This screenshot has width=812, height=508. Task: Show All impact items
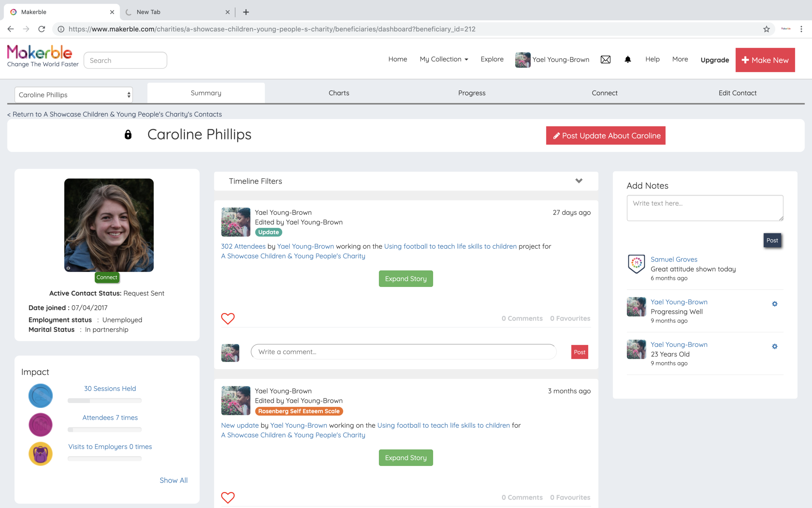pyautogui.click(x=173, y=480)
